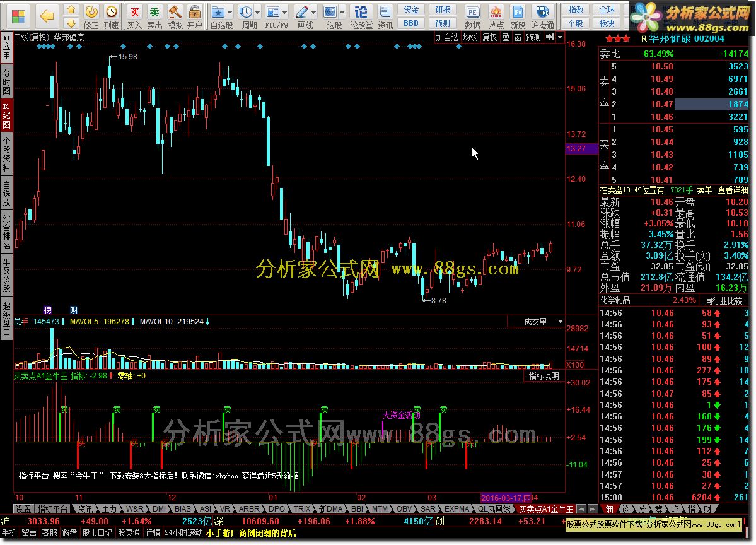The height and width of the screenshot is (545, 756).
Task: Expand the 自选股 dropdown arrow
Action: point(230,12)
